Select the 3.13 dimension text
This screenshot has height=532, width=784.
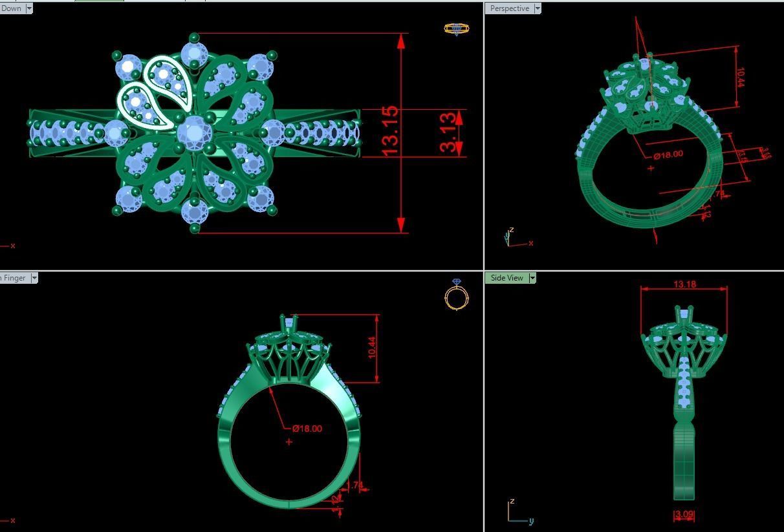tap(448, 133)
